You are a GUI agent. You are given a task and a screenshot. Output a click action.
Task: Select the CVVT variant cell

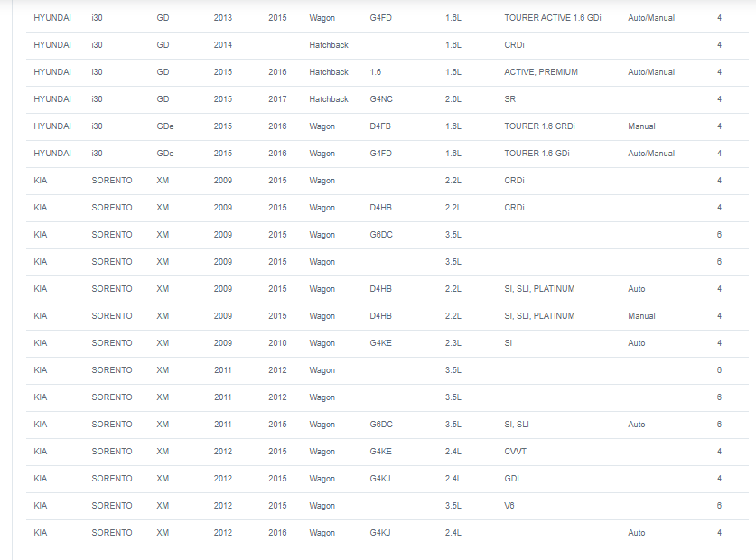516,451
